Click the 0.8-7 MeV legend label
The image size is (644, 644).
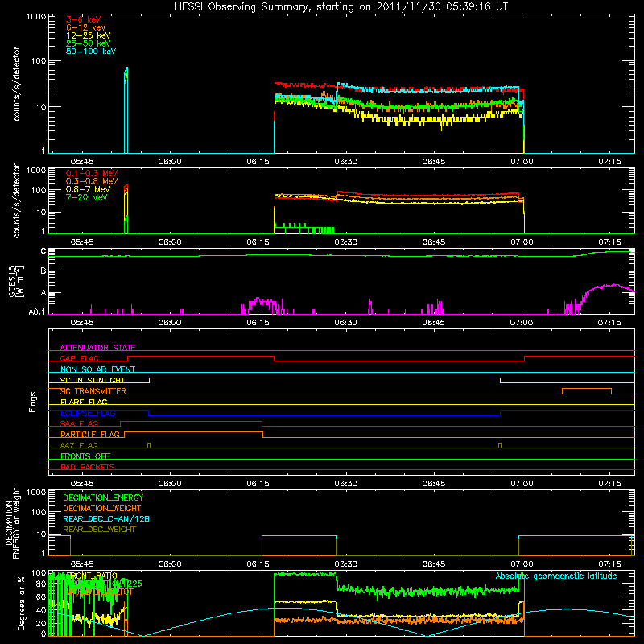pyautogui.click(x=88, y=190)
